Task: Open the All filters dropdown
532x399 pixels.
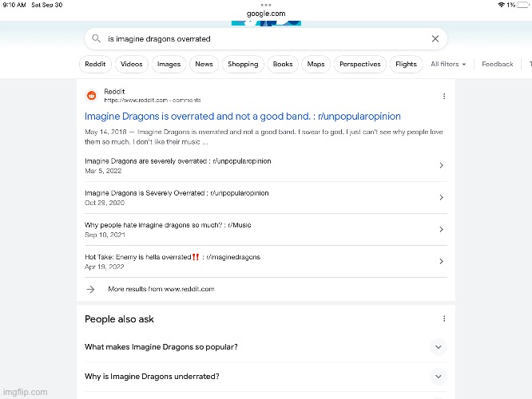Action: [448, 64]
